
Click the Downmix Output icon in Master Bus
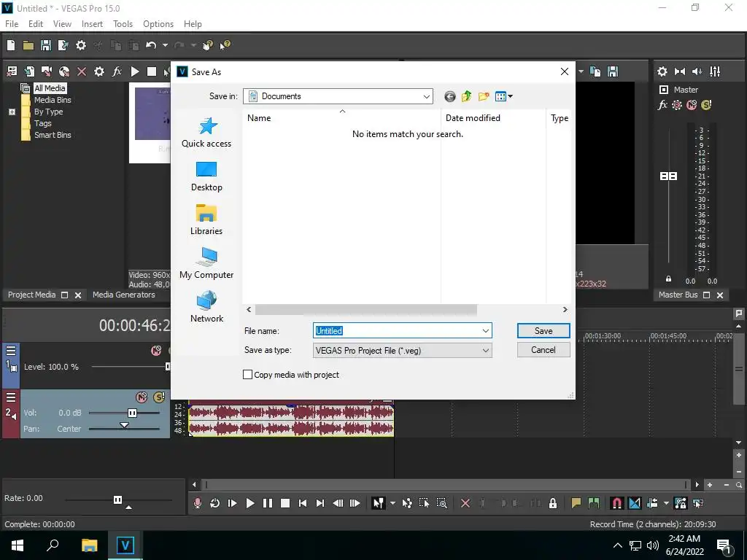[680, 71]
